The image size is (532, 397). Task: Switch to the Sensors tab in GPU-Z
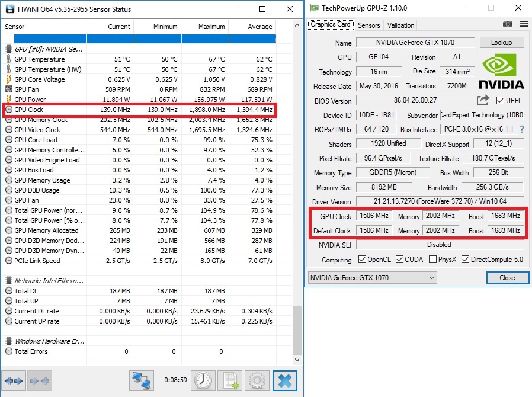pos(369,25)
